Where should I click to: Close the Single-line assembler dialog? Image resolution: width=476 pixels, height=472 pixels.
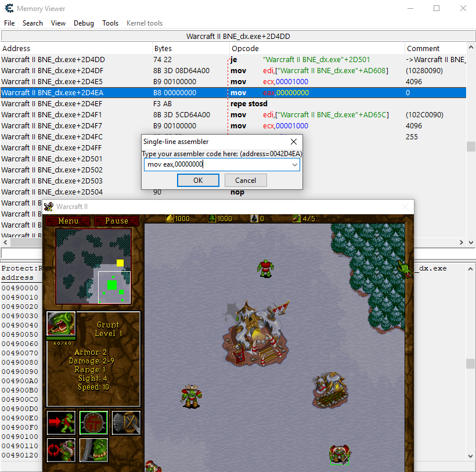coord(294,142)
